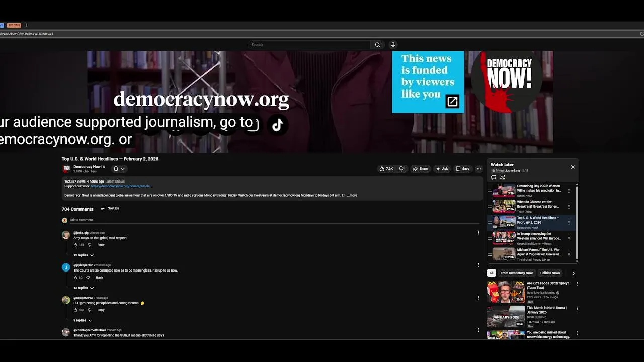
Task: Reply to @justa_gigi's comment
Action: [x=101, y=245]
